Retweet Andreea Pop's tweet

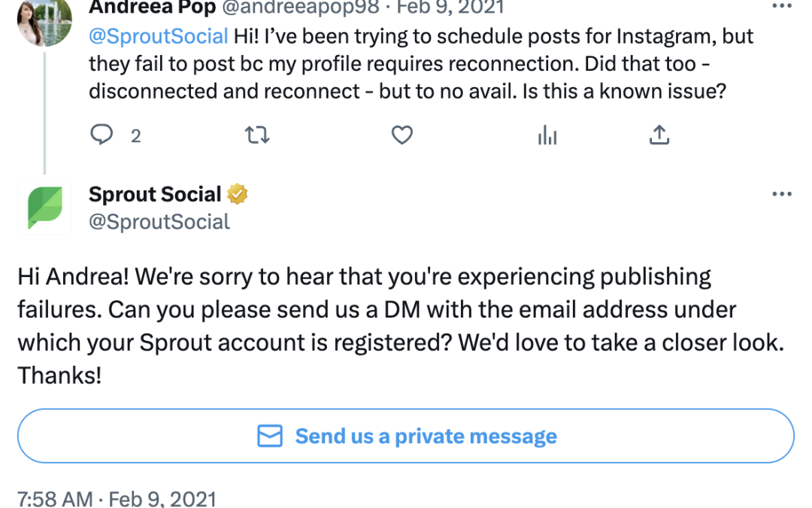tap(257, 135)
